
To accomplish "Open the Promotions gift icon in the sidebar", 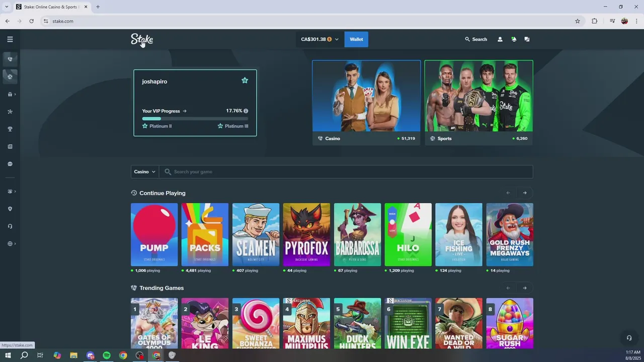I will tap(10, 94).
